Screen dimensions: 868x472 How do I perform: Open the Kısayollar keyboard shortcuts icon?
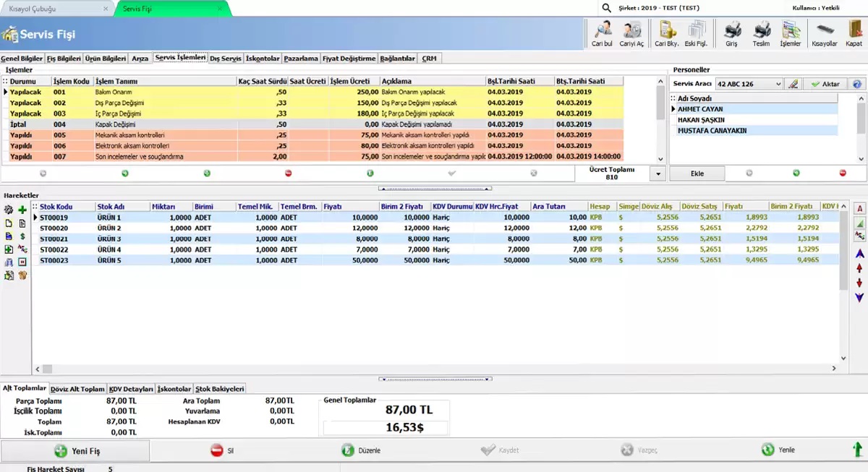pos(825,33)
